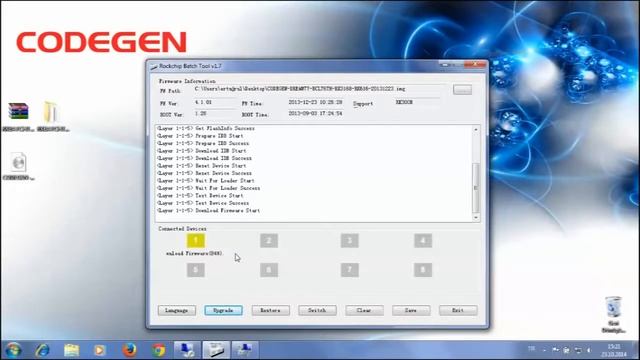Click the Restore button
This screenshot has width=640, height=360.
pos(271,311)
